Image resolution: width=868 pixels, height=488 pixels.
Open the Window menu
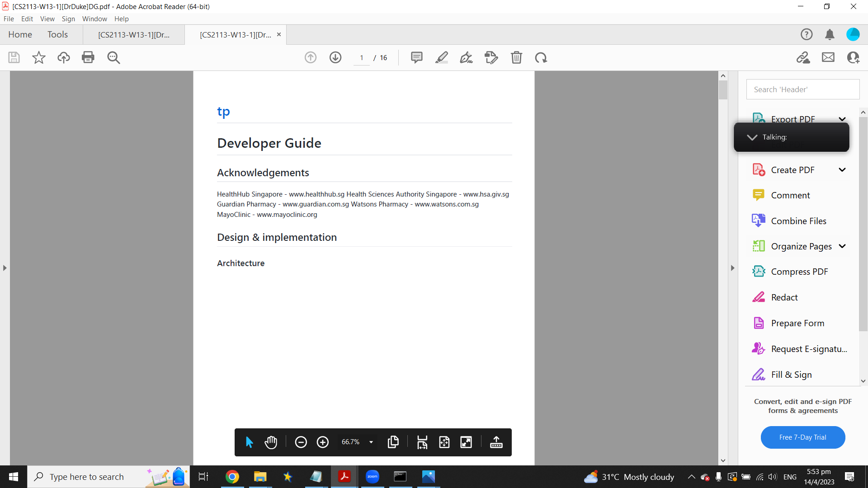[94, 19]
